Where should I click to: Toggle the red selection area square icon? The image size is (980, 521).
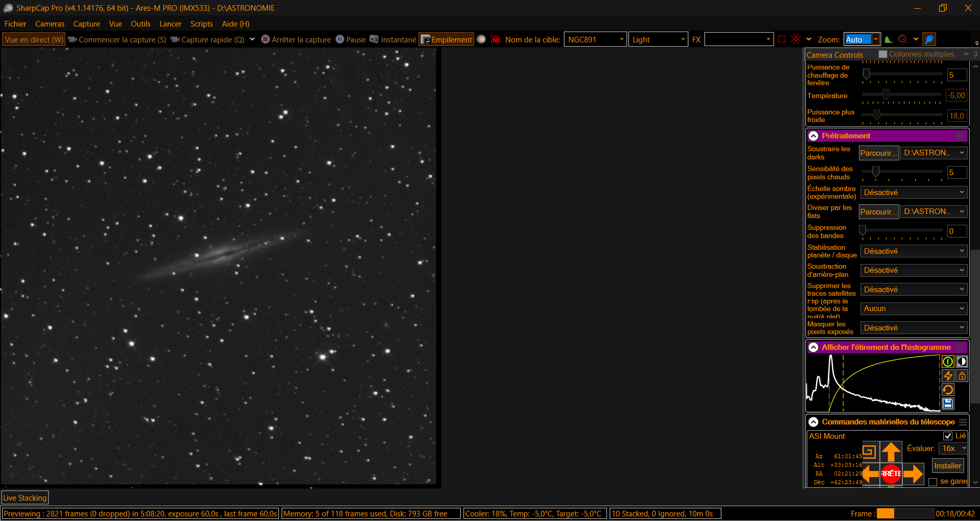(782, 39)
